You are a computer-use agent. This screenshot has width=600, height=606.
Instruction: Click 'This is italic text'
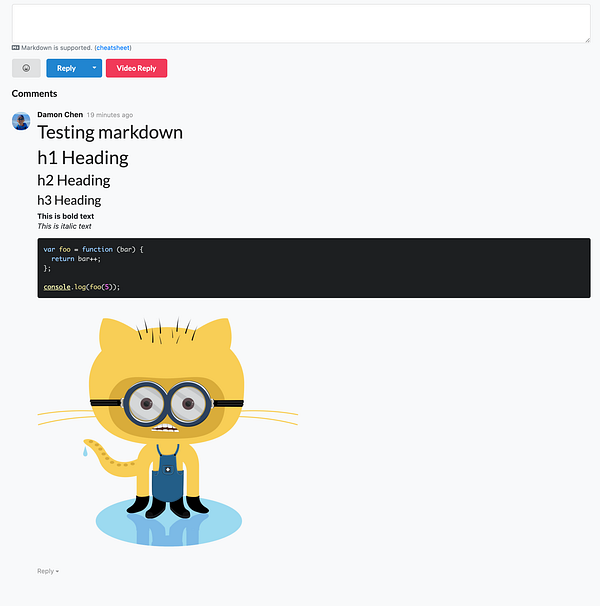64,226
